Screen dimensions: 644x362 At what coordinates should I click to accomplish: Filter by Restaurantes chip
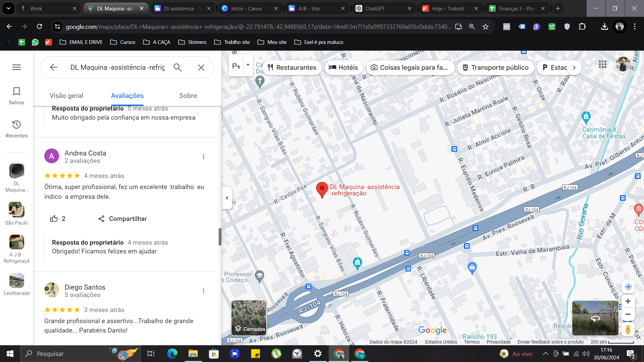(x=292, y=67)
